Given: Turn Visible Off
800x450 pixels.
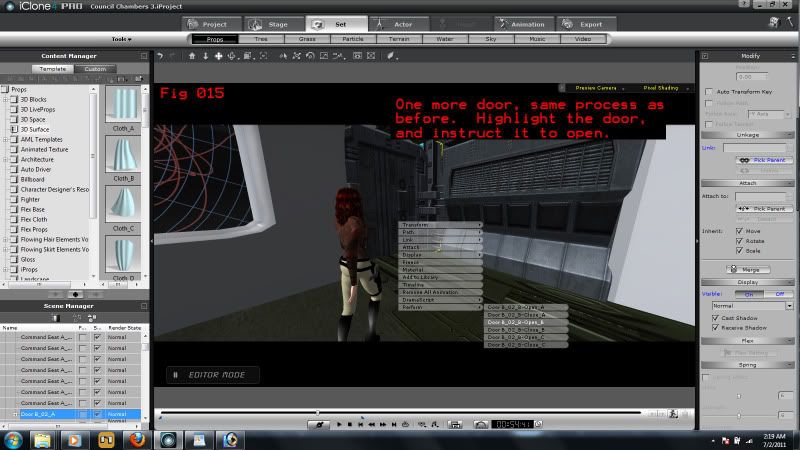Looking at the screenshot, I should click(779, 294).
